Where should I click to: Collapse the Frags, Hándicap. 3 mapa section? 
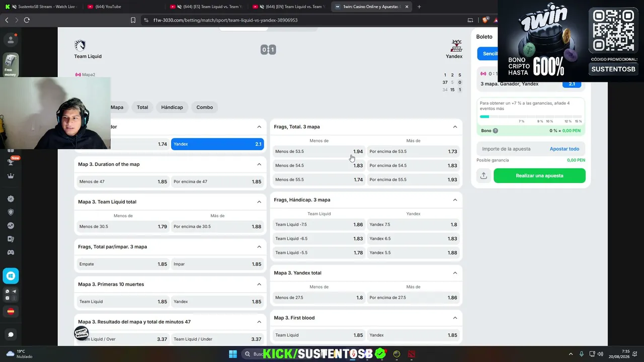455,200
